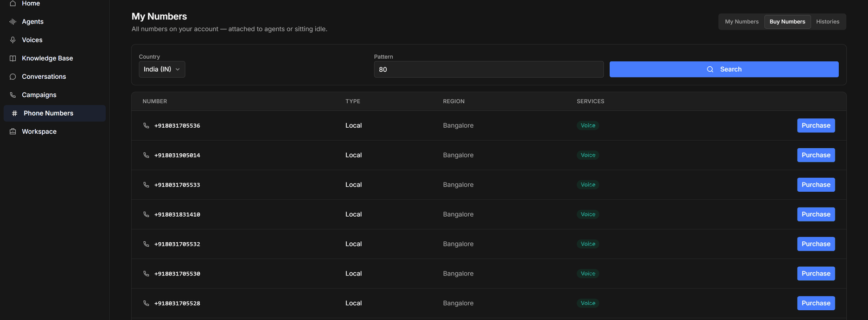868x320 pixels.
Task: Click phone icon beside +918031705530
Action: 146,273
